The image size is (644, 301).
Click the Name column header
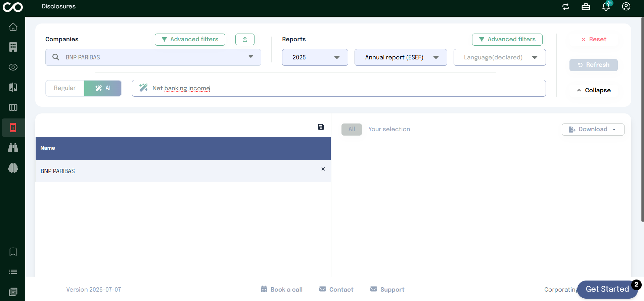[183, 148]
